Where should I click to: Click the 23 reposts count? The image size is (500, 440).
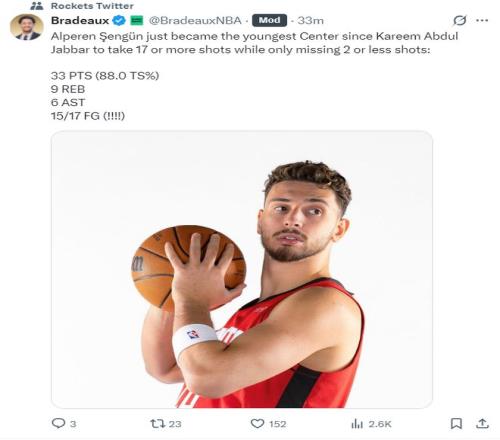[175, 424]
